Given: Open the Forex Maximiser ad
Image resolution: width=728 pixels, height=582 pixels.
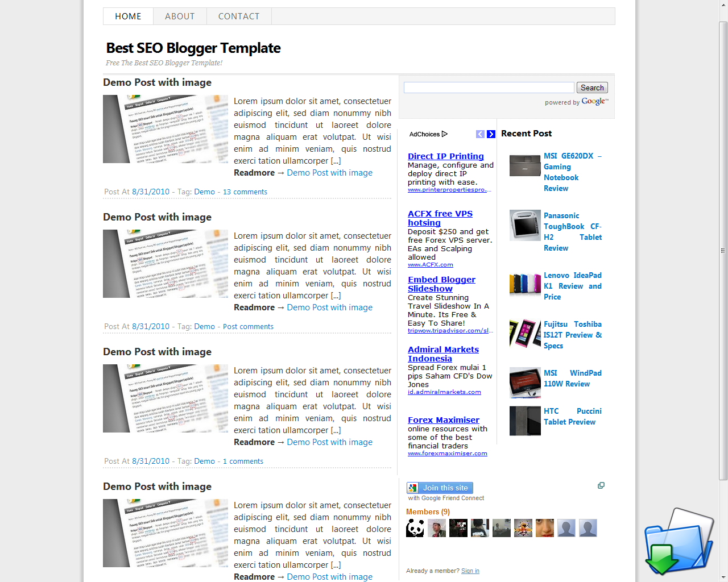Looking at the screenshot, I should [x=444, y=420].
